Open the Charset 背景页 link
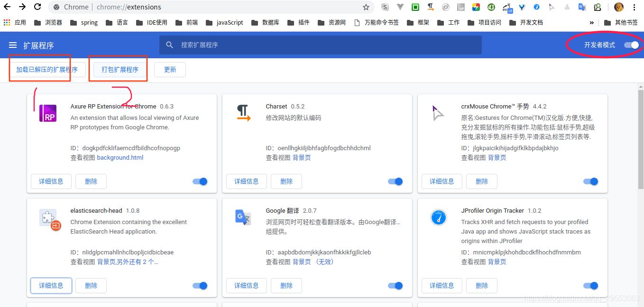The height and width of the screenshot is (307, 644). tap(302, 158)
